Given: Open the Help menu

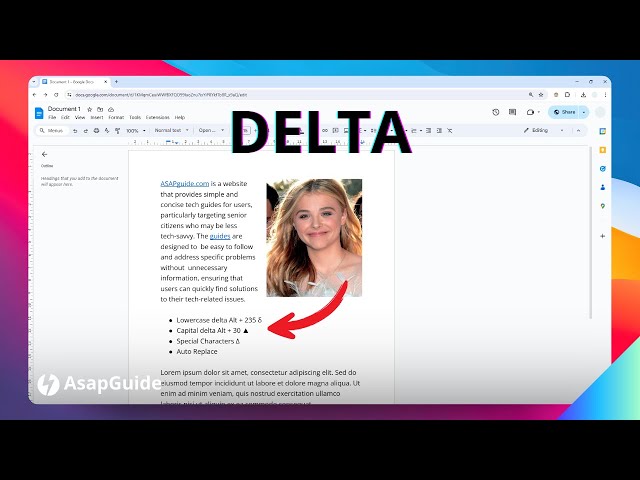Looking at the screenshot, I should coord(180,118).
